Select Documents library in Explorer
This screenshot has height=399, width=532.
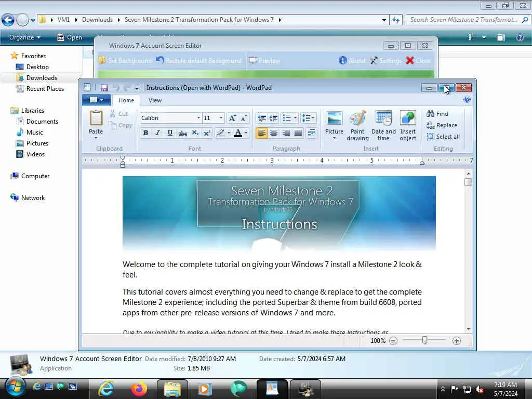pos(42,122)
